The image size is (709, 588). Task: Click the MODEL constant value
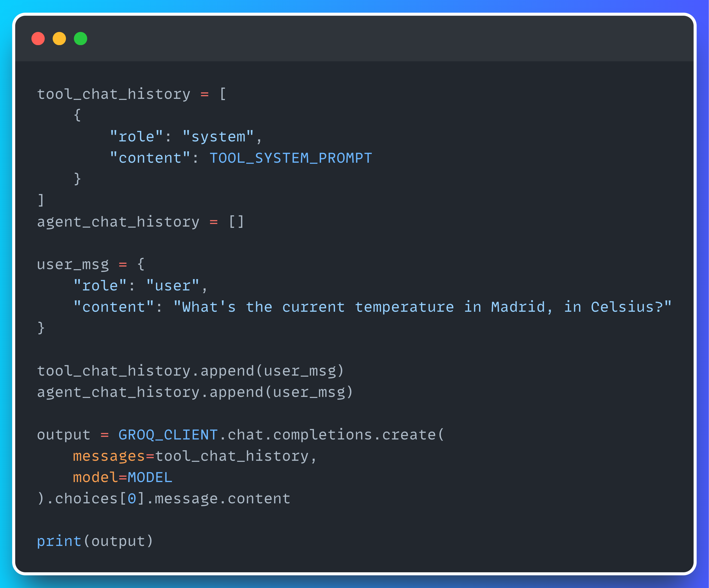[x=150, y=477]
